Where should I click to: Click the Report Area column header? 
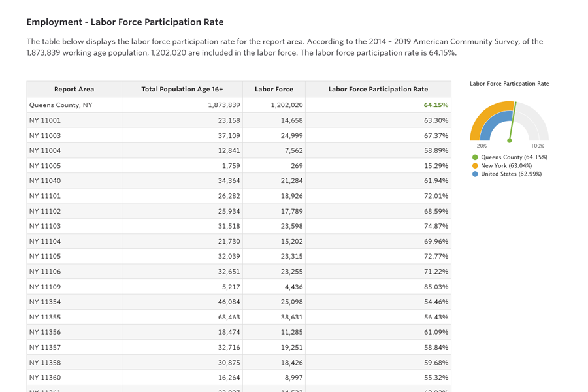click(74, 90)
